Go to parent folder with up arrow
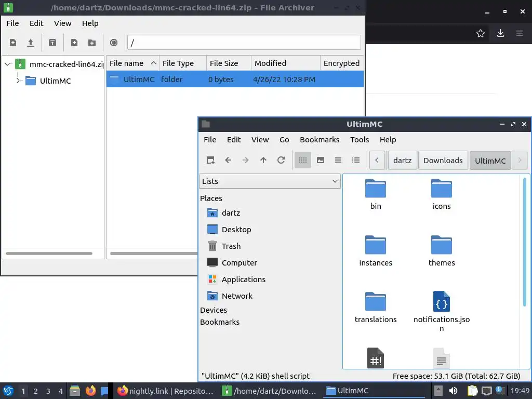The image size is (532, 399). coord(263,160)
